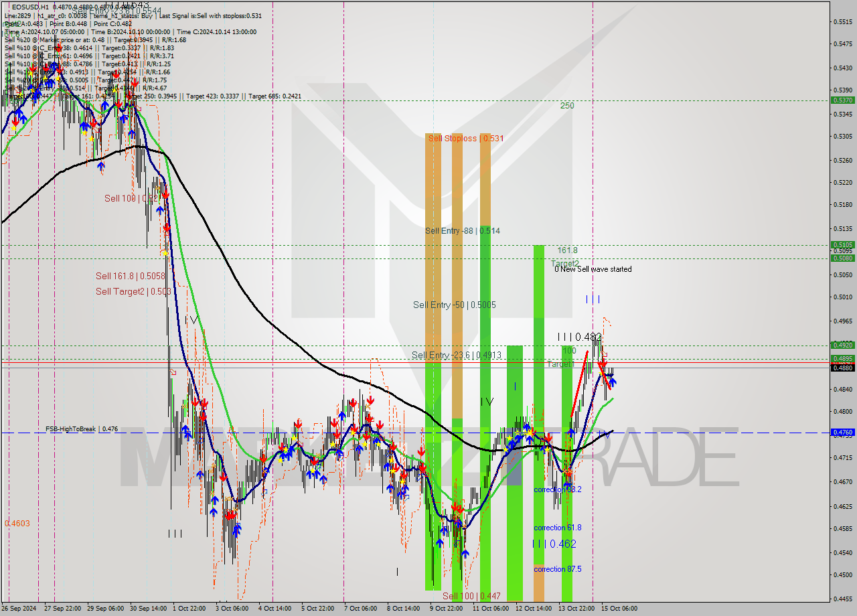Click the green 0.5080 price axis tag
Image resolution: width=857 pixels, height=616 pixels.
click(842, 258)
